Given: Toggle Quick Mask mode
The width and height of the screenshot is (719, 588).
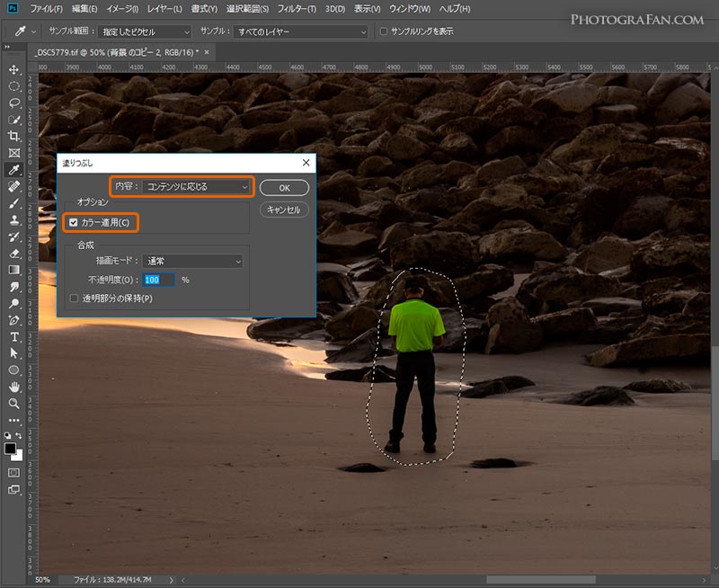Looking at the screenshot, I should pyautogui.click(x=14, y=472).
